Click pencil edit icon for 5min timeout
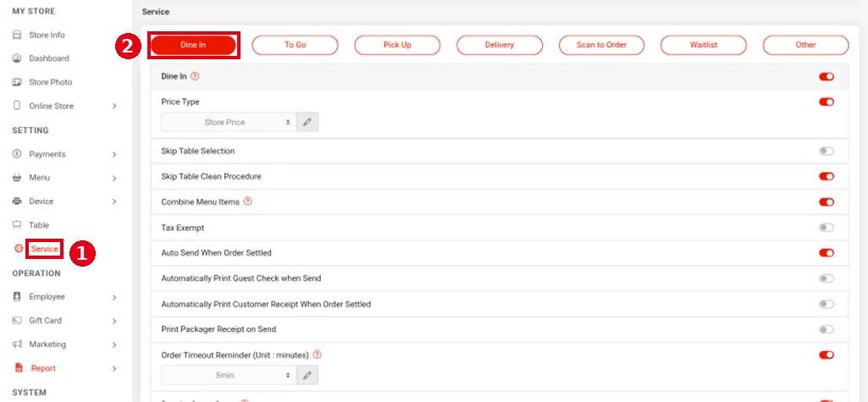 click(307, 376)
